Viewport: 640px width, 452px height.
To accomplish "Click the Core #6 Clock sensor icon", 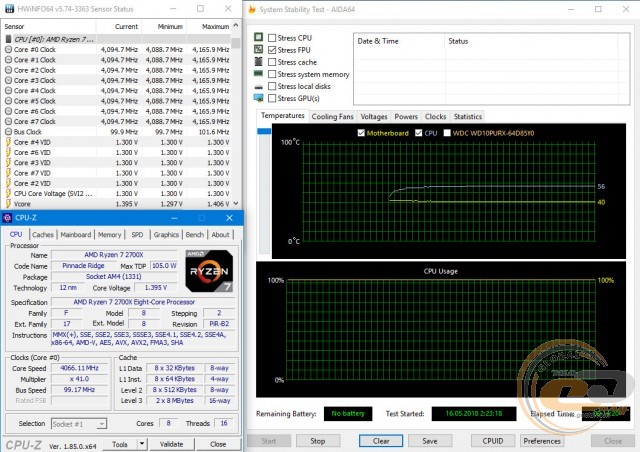I will tap(8, 111).
